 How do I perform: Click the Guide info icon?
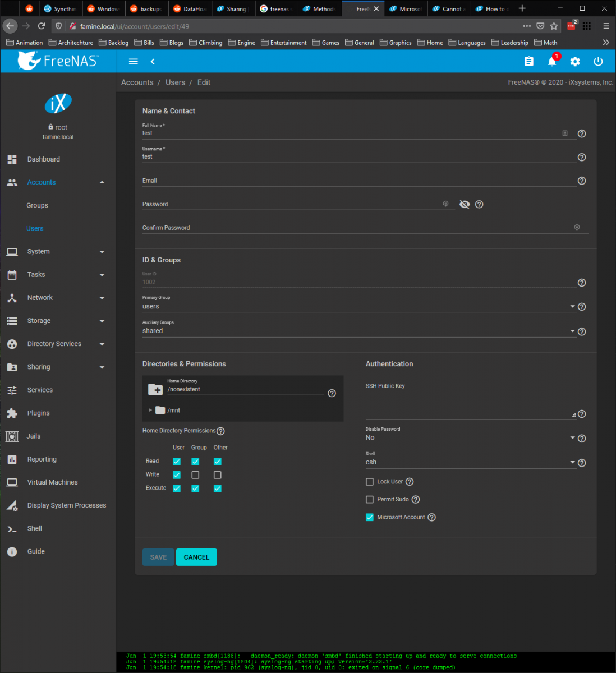12,552
